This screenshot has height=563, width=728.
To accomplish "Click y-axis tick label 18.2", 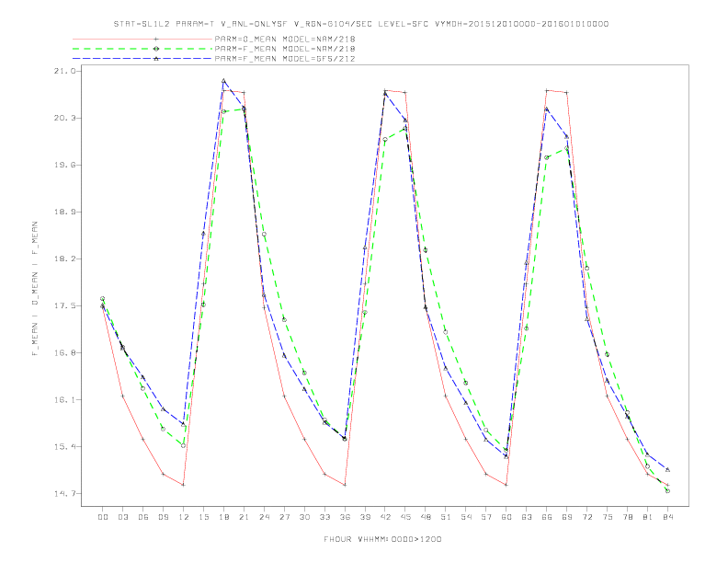I will pos(64,259).
